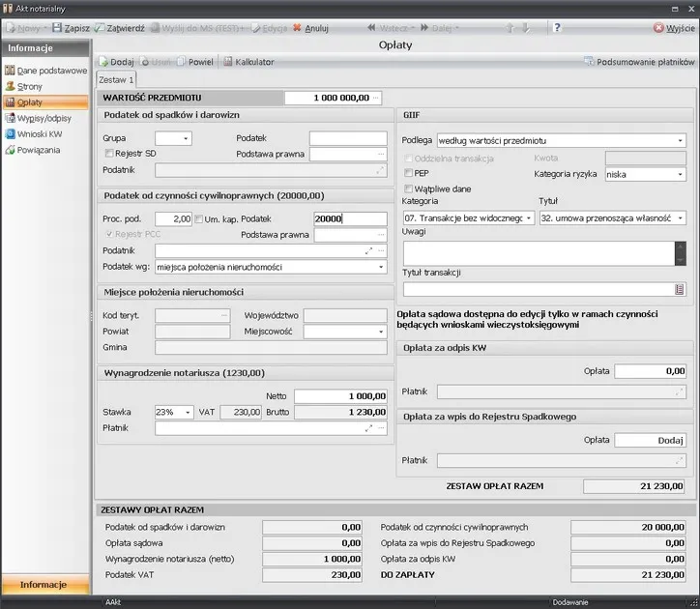
Task: Click the Informacje button at bottom
Action: click(44, 585)
